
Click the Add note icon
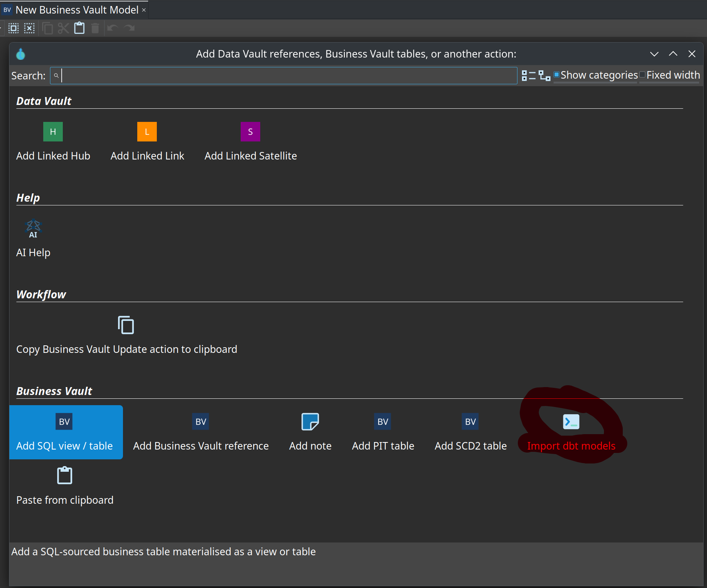(x=310, y=422)
